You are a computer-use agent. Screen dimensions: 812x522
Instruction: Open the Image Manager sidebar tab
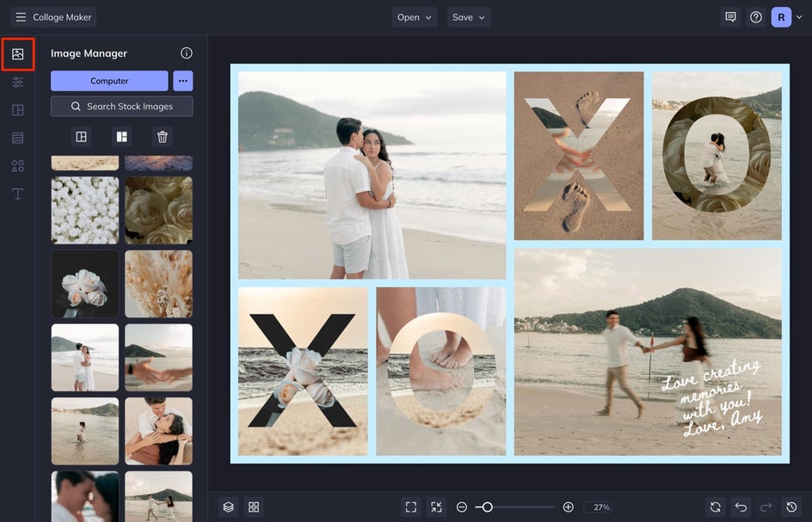coord(17,54)
